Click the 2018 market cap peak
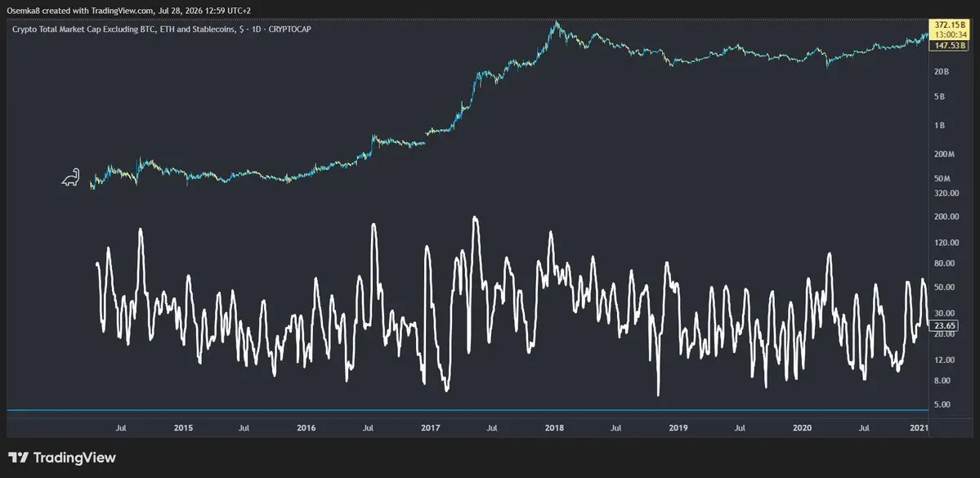980x478 pixels. coord(557,24)
